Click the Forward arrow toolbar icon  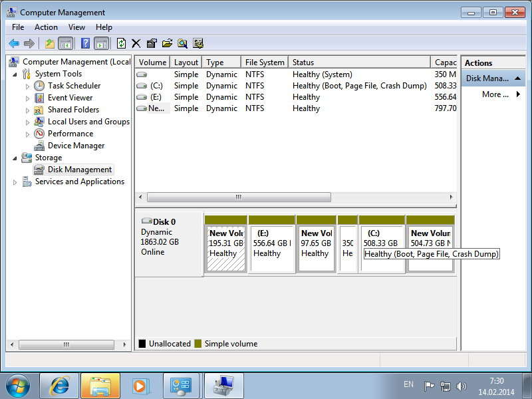click(x=29, y=43)
